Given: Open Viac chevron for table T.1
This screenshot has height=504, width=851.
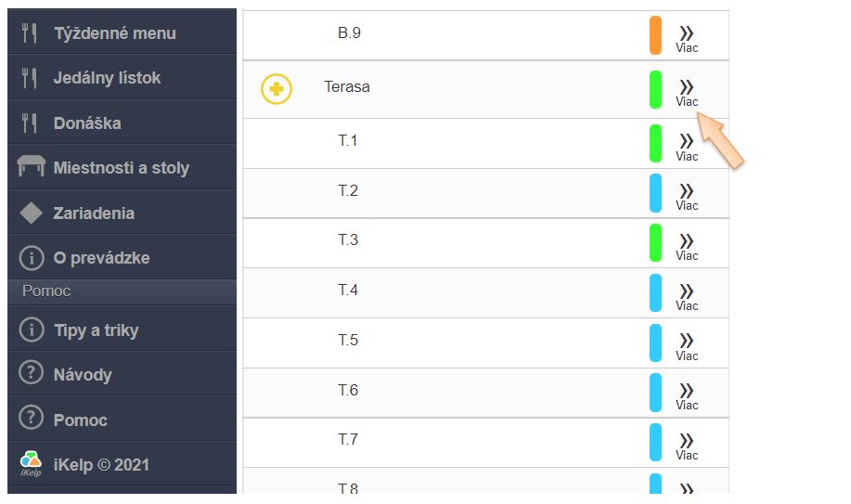Looking at the screenshot, I should tap(687, 145).
